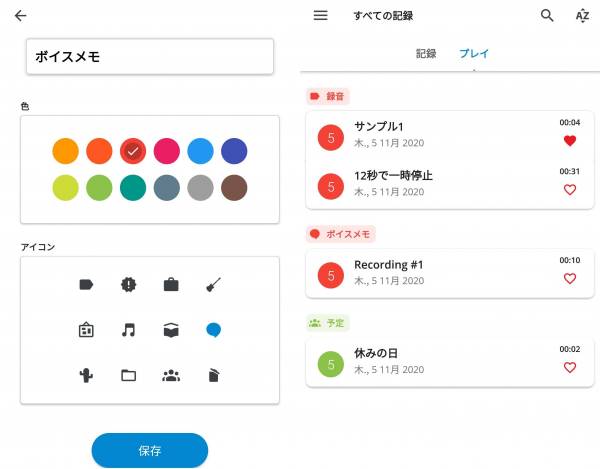Open the hamburger navigation menu
The width and height of the screenshot is (600, 469).
coord(321,16)
